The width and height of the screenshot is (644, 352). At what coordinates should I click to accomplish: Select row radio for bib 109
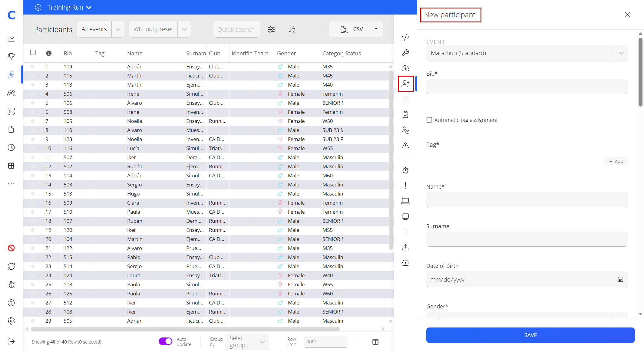pos(33,67)
